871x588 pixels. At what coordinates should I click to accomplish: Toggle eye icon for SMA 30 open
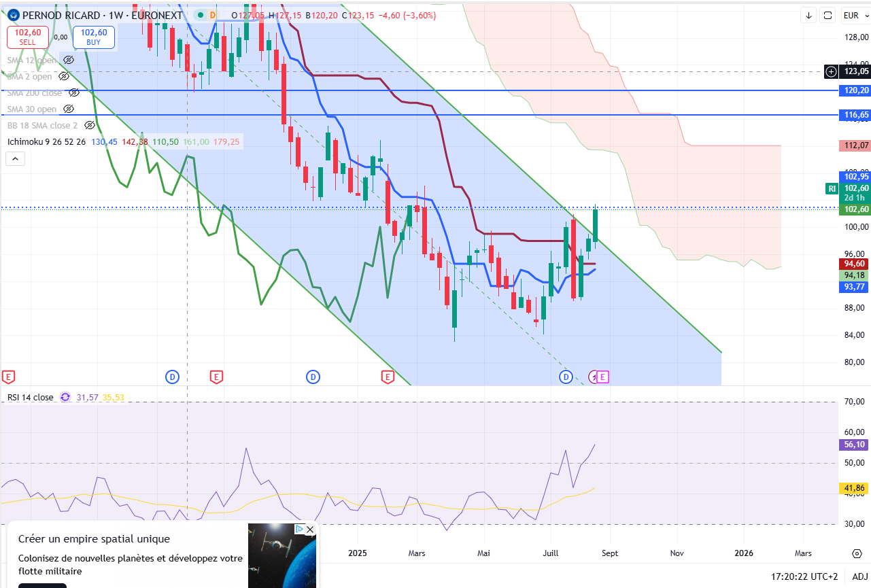68,109
